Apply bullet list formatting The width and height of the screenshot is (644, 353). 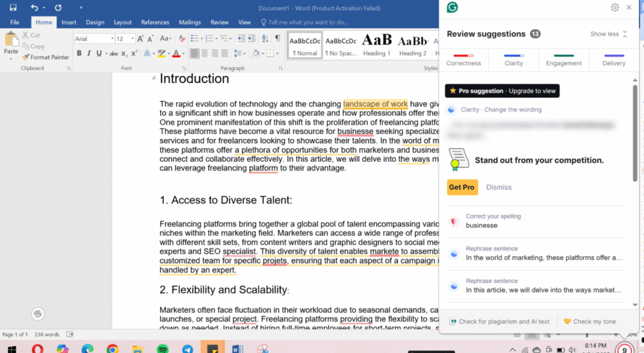point(194,38)
